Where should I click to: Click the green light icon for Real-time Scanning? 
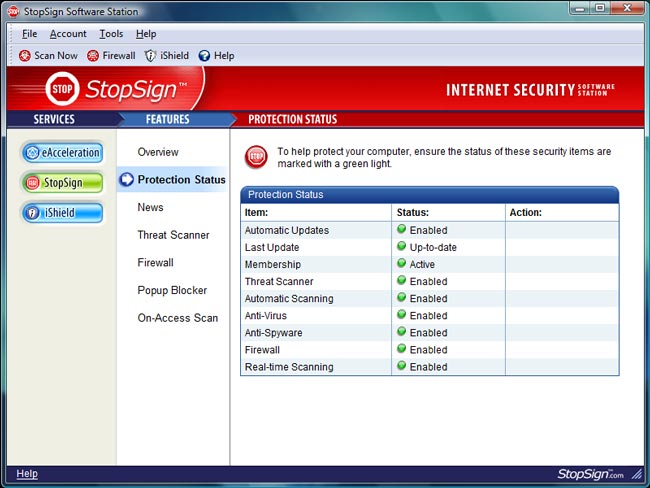[x=401, y=365]
